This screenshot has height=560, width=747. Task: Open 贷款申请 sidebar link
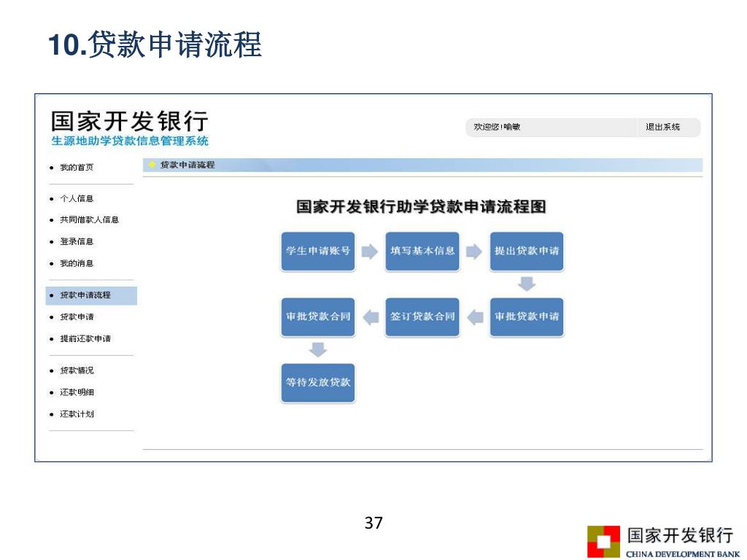[x=77, y=316]
